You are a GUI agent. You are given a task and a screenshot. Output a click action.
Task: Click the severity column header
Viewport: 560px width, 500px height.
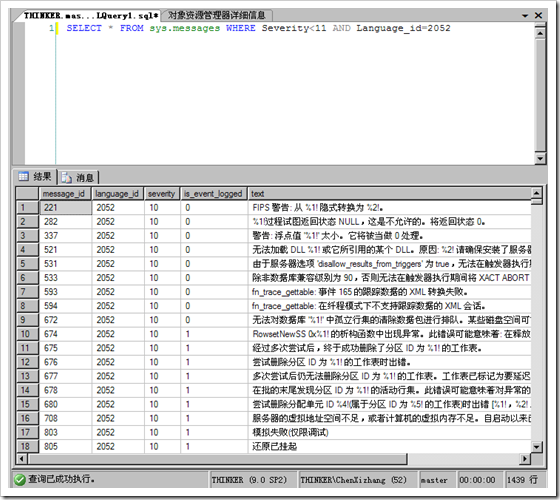pyautogui.click(x=162, y=194)
